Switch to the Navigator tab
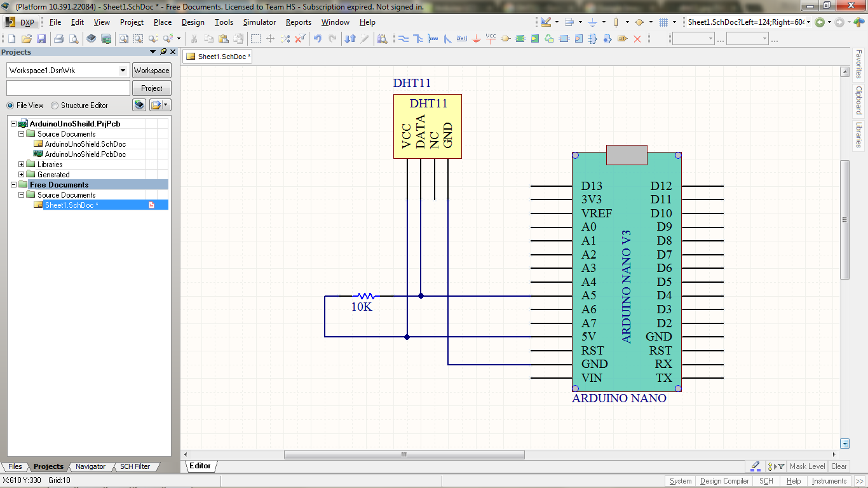The image size is (868, 488). (x=90, y=466)
